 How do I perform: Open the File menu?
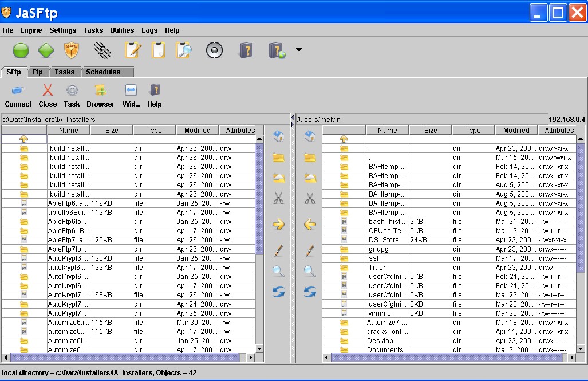point(8,30)
